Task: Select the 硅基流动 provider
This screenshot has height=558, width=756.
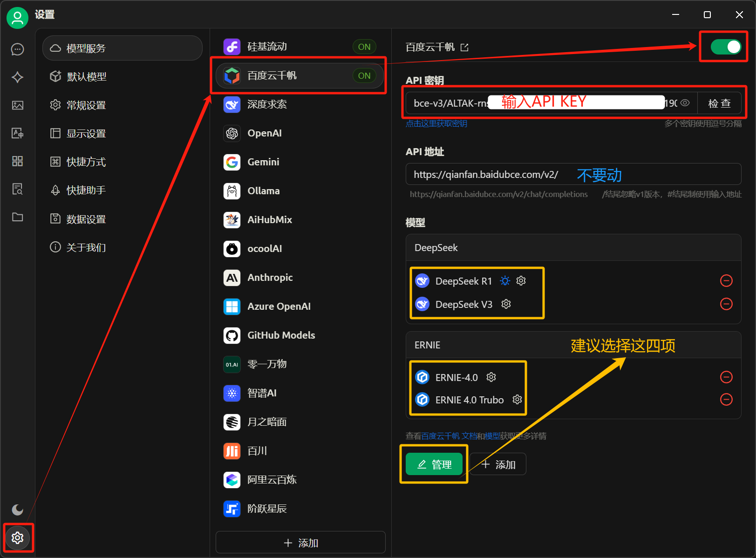Action: (x=300, y=47)
